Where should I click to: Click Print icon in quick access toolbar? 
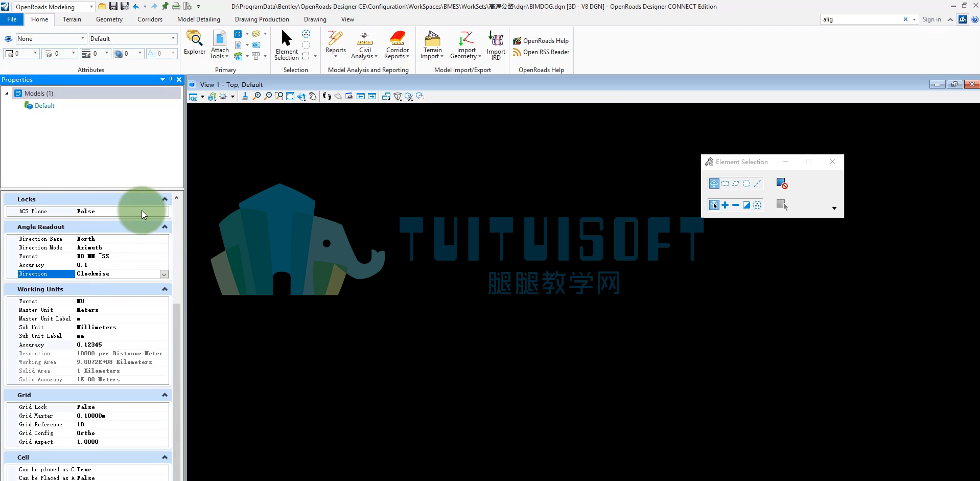coord(176,6)
